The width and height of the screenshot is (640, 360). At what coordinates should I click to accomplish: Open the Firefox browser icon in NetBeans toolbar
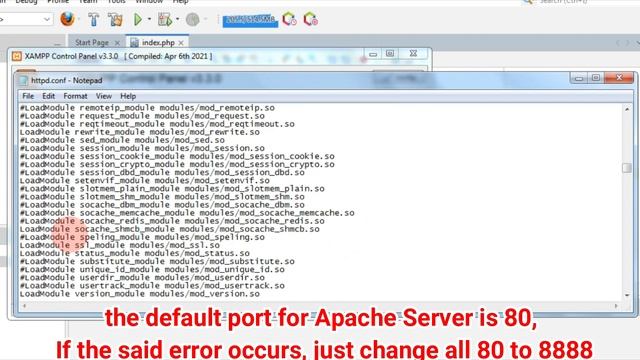click(67, 19)
